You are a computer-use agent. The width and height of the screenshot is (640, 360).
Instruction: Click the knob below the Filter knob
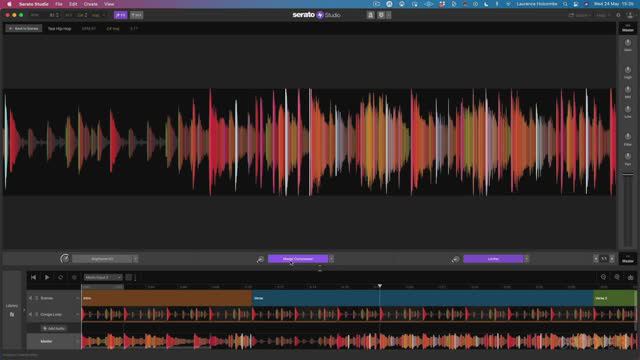coord(628,157)
